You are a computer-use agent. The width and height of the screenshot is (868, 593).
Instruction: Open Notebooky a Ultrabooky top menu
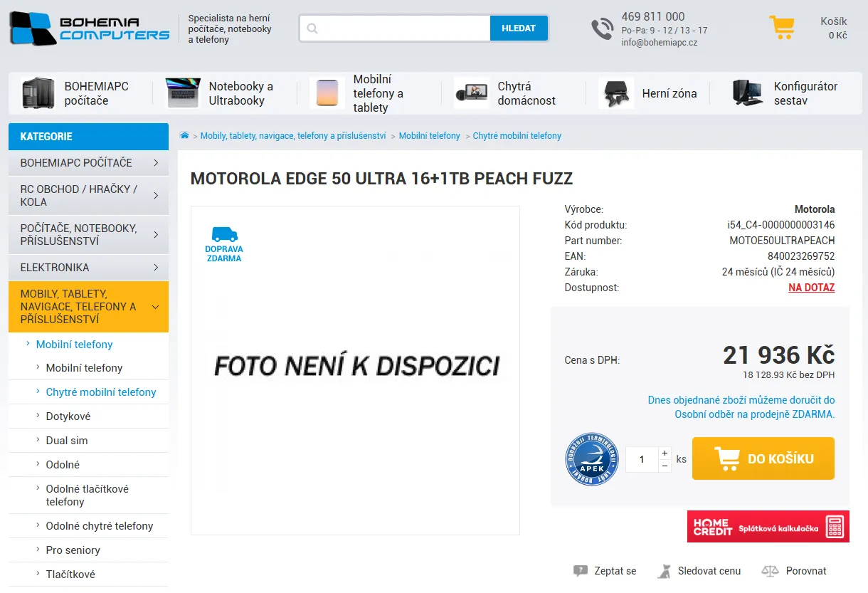tap(241, 93)
